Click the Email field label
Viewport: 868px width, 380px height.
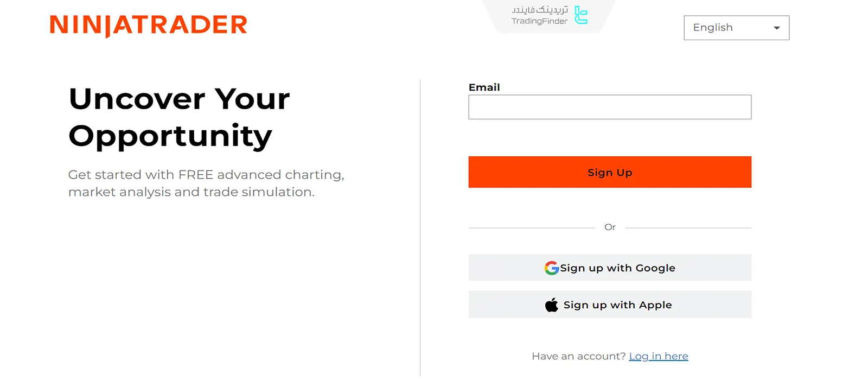(x=484, y=87)
